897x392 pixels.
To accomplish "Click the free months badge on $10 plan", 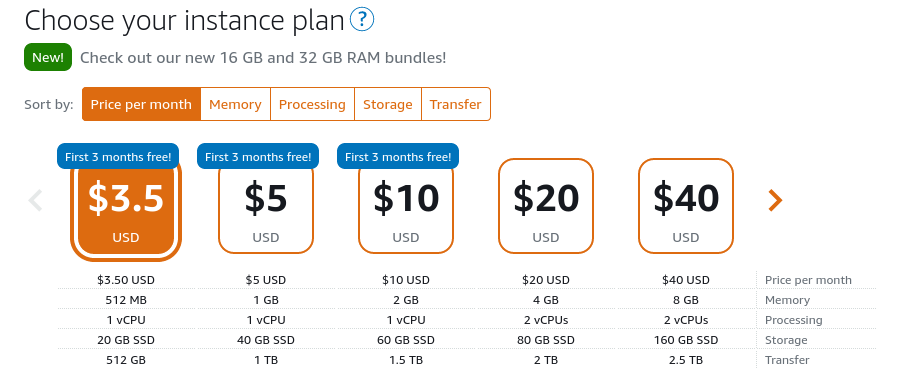I will point(398,156).
